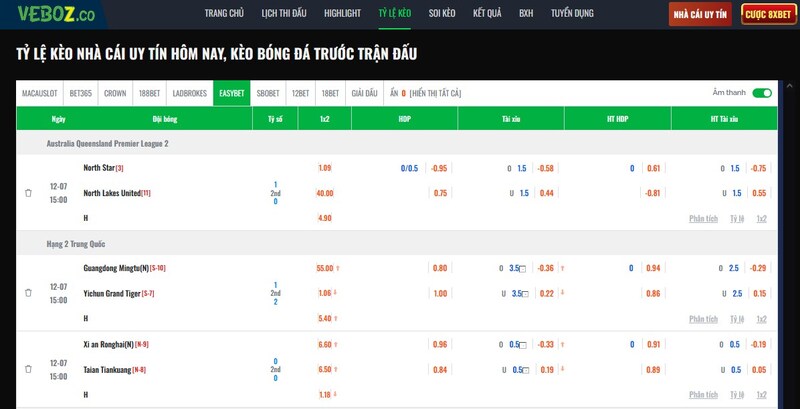
Task: Select the EASYBET tab
Action: 232,93
